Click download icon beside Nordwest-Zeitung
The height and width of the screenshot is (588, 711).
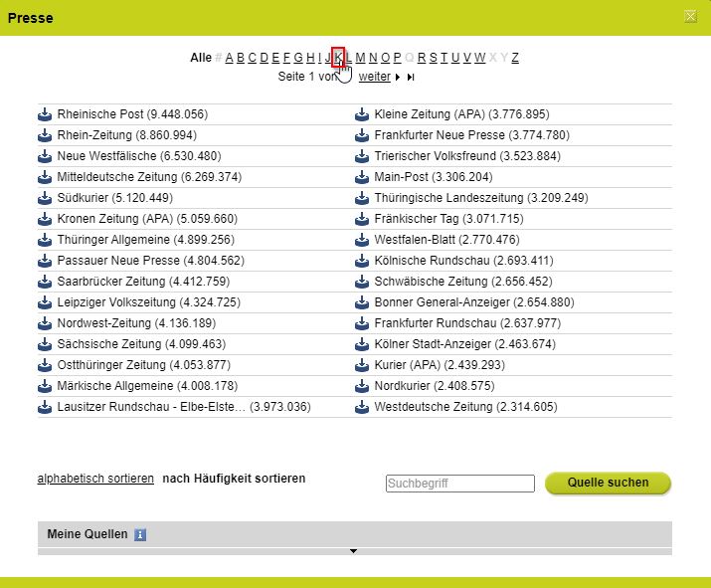point(45,323)
